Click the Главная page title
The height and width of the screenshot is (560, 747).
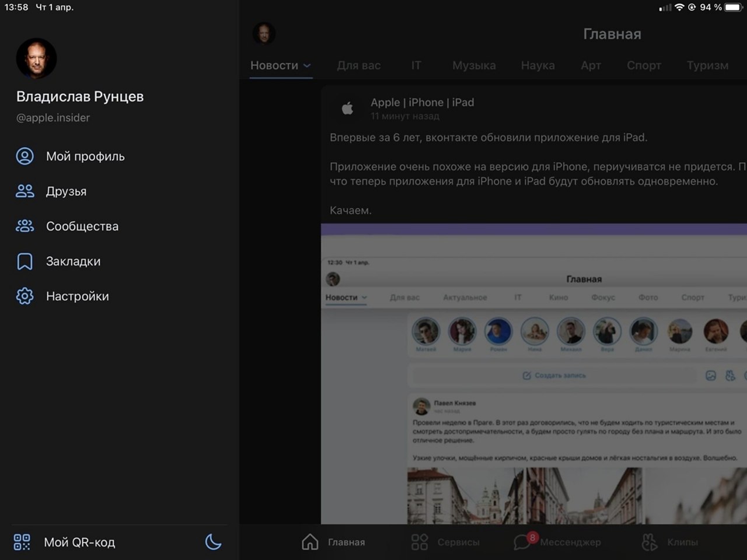(x=612, y=34)
